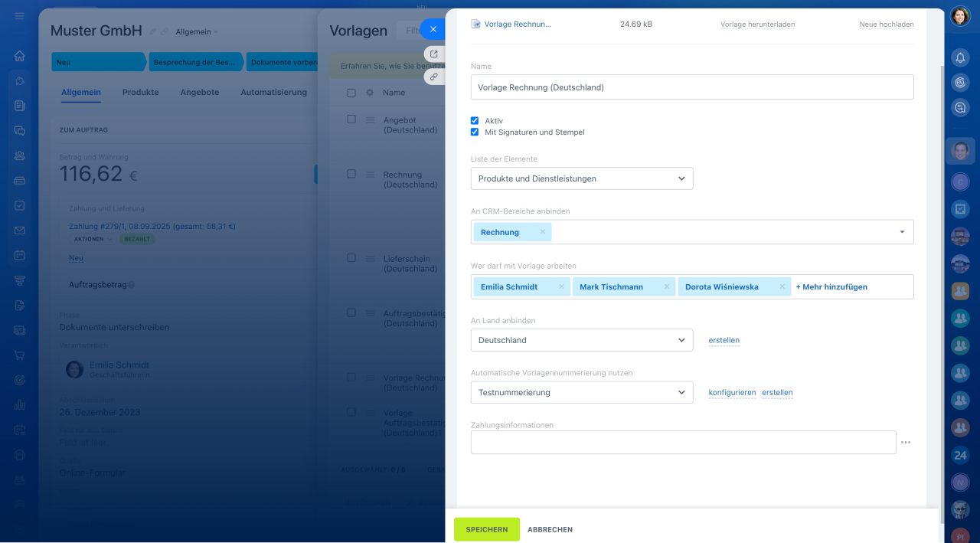This screenshot has width=980, height=543.
Task: Click + Mehr hinzufügen link
Action: point(831,286)
